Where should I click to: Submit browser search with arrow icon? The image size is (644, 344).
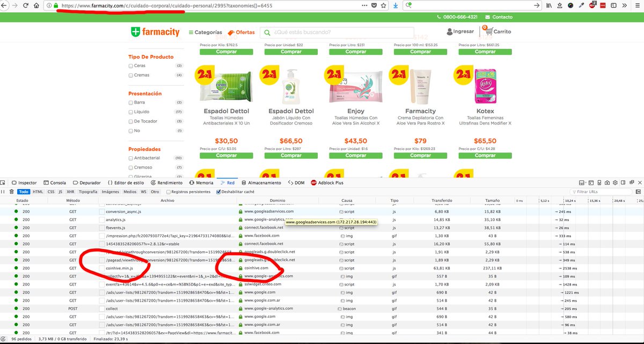tap(537, 5)
